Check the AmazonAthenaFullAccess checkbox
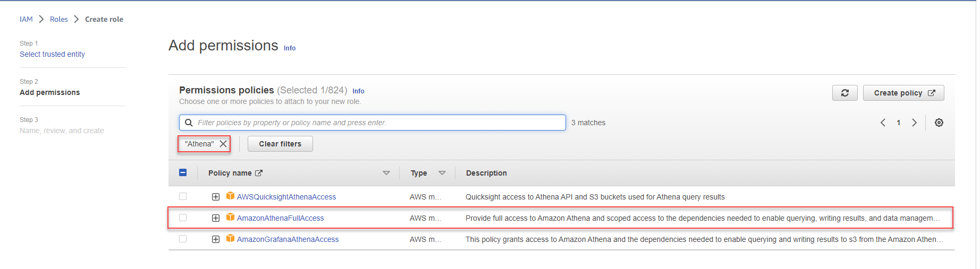The image size is (980, 269). [183, 218]
